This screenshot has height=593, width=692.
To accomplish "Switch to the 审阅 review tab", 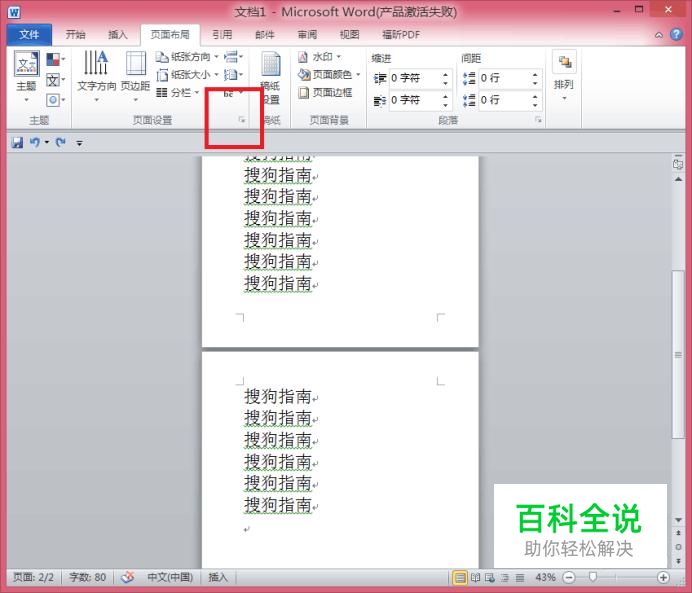I will 307,34.
